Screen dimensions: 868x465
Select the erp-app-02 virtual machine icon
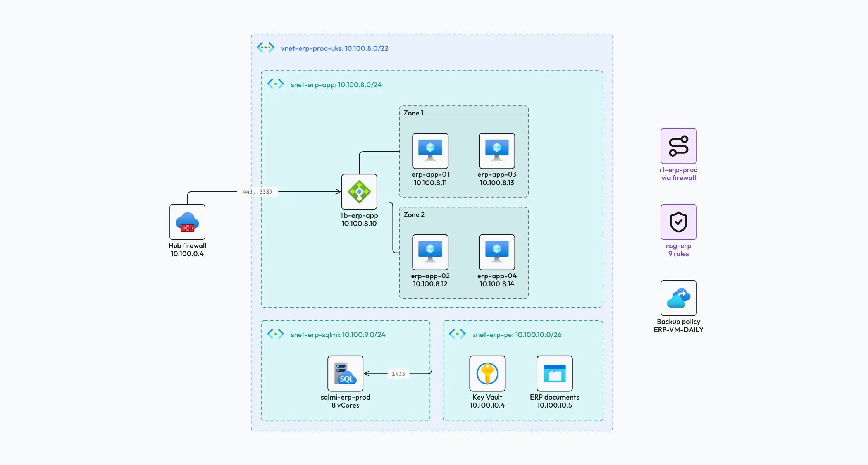[430, 252]
